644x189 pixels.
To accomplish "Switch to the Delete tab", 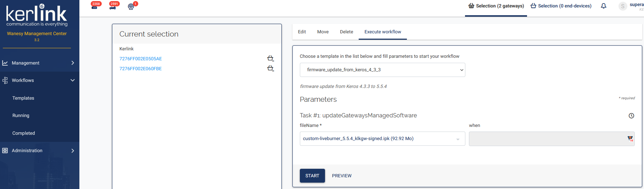I will click(346, 32).
